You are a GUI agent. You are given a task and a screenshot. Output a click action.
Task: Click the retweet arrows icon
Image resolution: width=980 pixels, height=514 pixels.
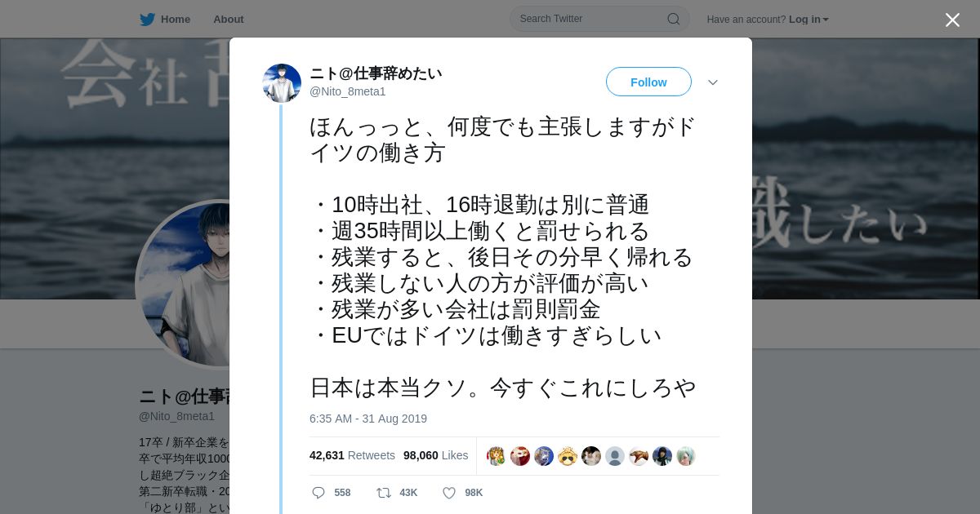coord(383,493)
